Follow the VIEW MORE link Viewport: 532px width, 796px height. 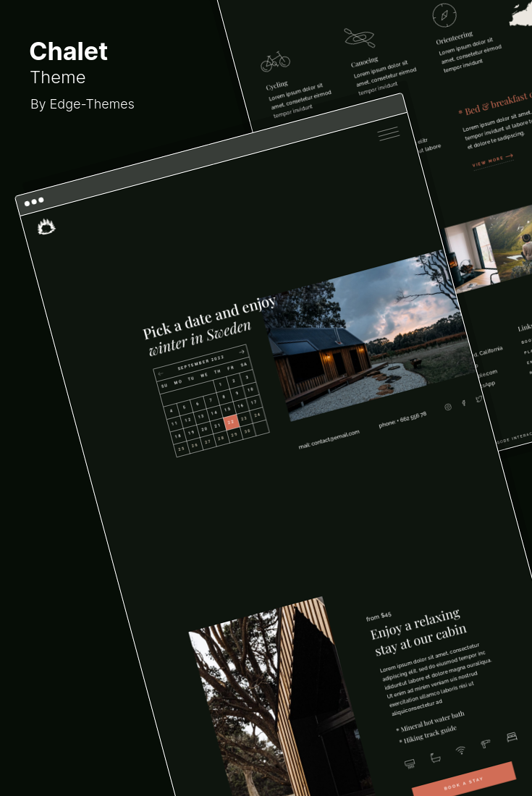492,161
